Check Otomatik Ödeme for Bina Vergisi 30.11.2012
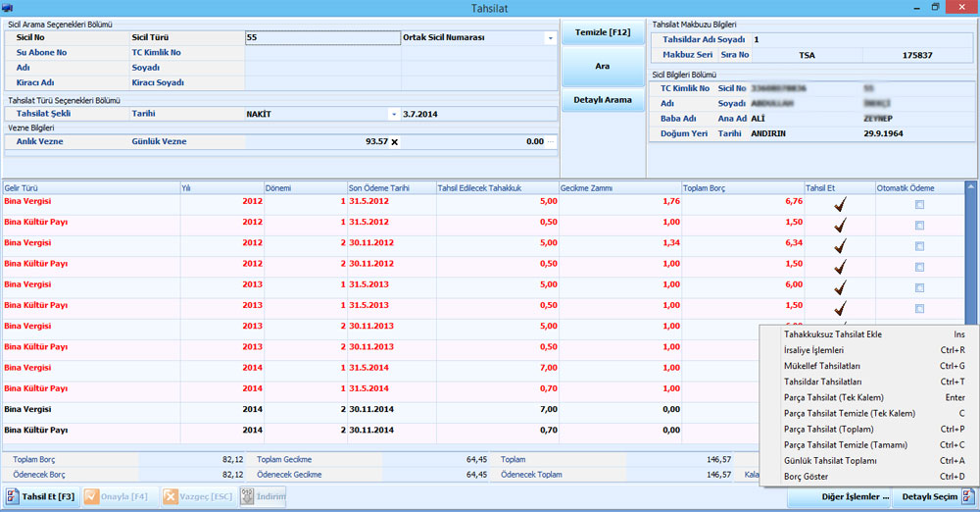Screen dimensions: 980x512 click(x=919, y=246)
